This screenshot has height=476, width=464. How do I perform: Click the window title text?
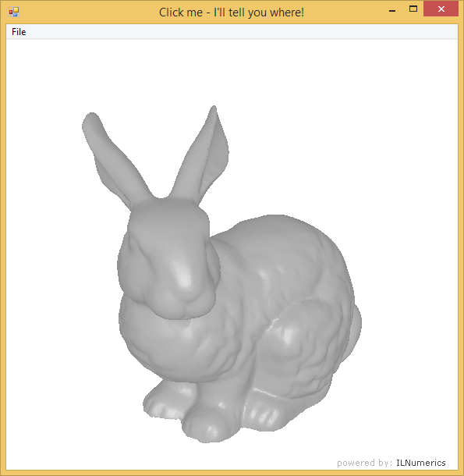[x=232, y=12]
